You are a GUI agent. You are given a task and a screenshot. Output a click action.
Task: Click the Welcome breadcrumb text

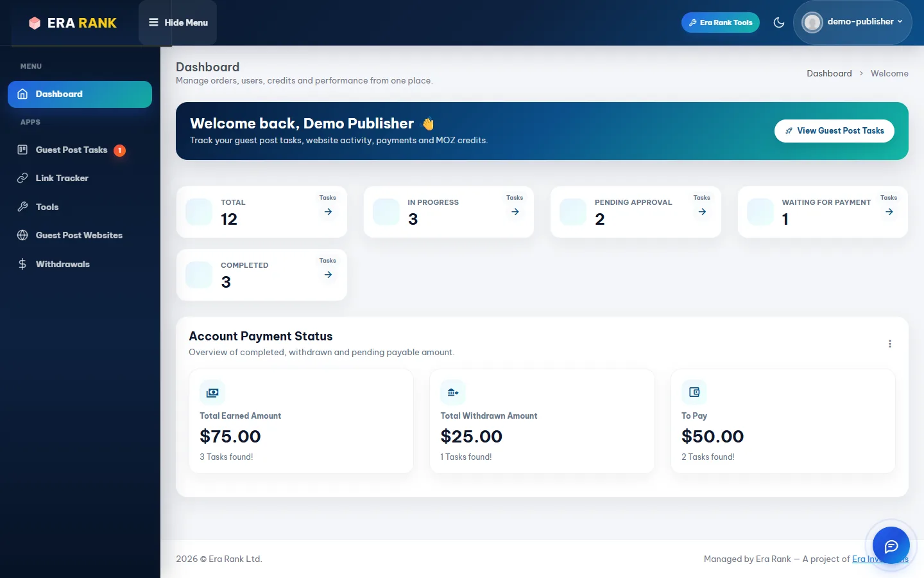[889, 73]
